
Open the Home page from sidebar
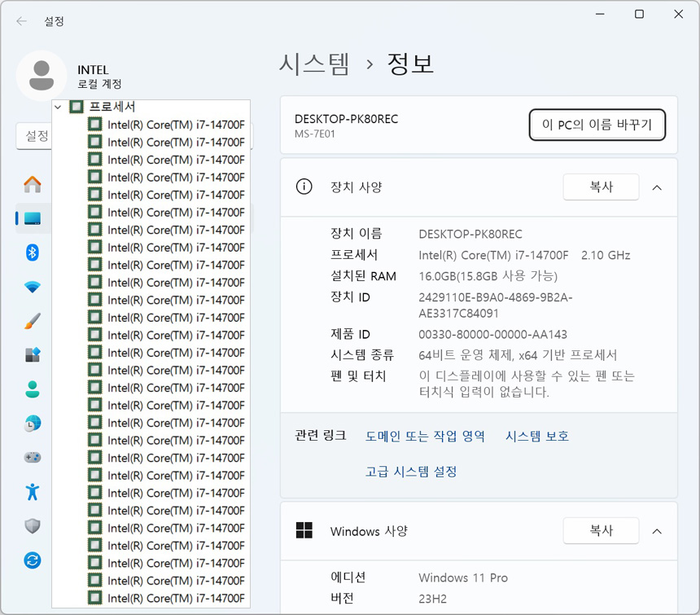33,185
